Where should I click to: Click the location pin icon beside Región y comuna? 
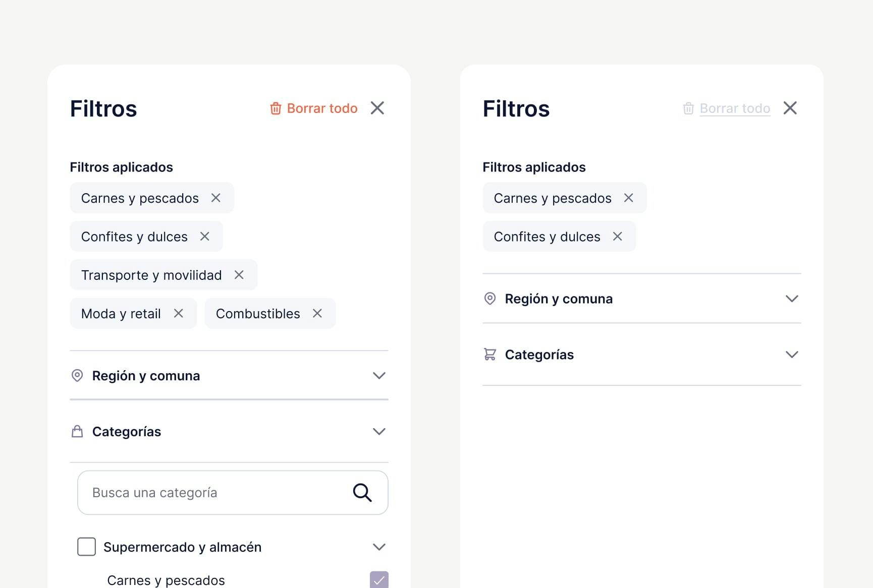coord(77,376)
